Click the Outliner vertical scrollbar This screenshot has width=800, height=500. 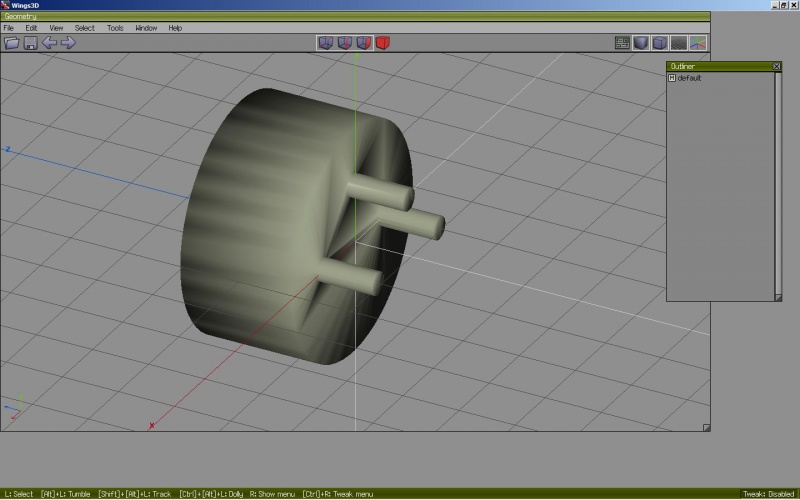point(778,180)
